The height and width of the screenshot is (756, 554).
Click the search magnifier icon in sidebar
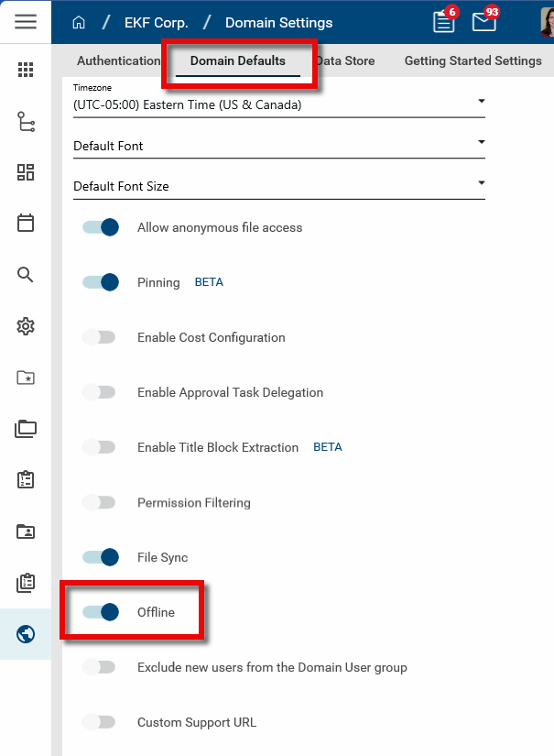[26, 274]
